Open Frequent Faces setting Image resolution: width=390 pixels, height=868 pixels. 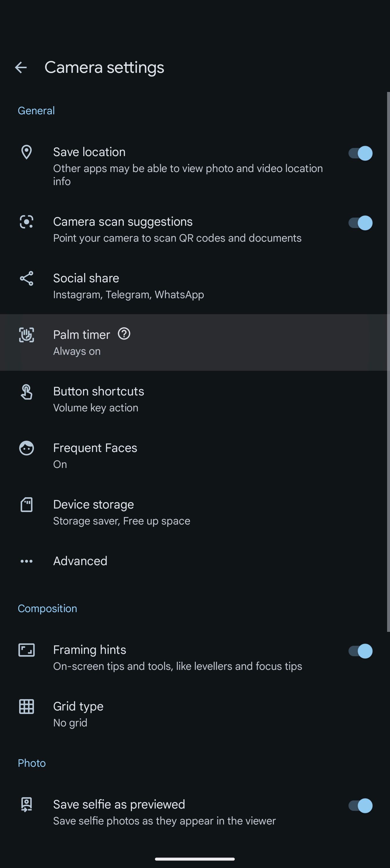pyautogui.click(x=95, y=455)
